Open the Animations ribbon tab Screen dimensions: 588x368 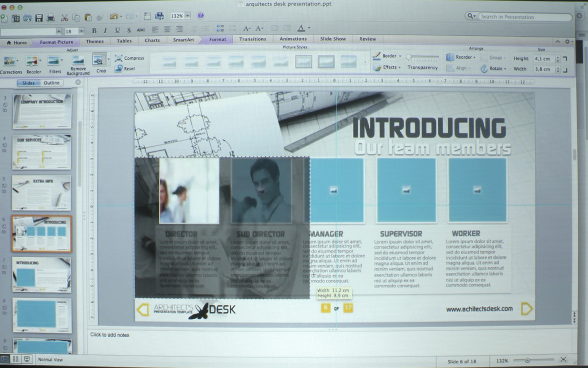click(293, 39)
